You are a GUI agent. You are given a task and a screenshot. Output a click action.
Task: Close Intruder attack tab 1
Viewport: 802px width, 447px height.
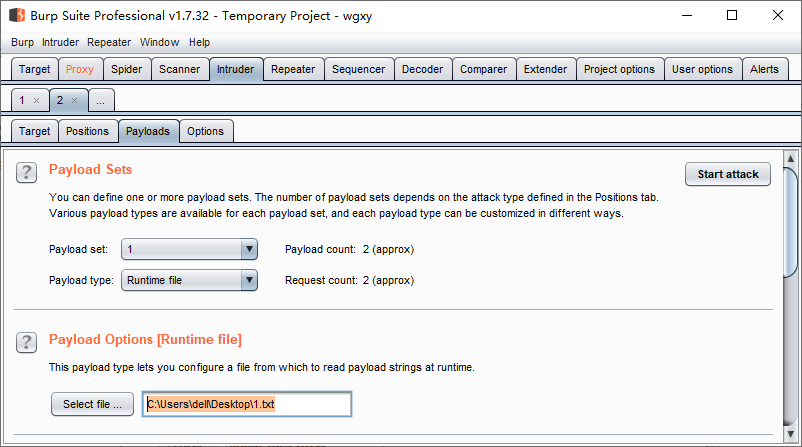click(x=36, y=101)
